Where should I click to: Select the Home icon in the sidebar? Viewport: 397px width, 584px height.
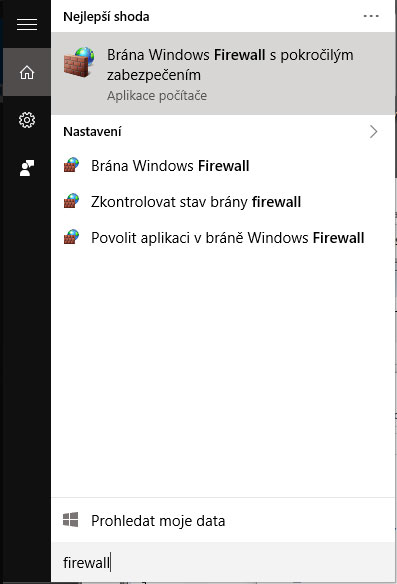click(x=27, y=72)
